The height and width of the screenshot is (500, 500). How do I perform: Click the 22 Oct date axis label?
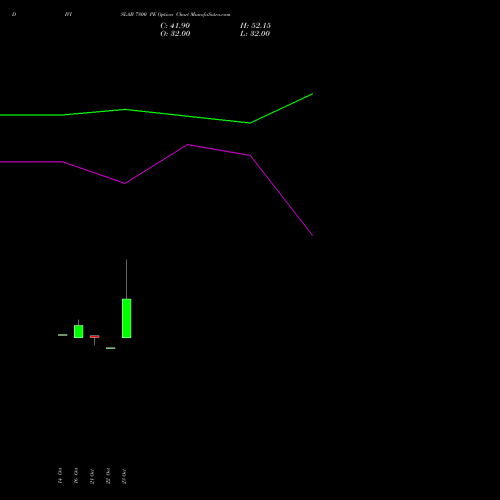click(x=108, y=476)
